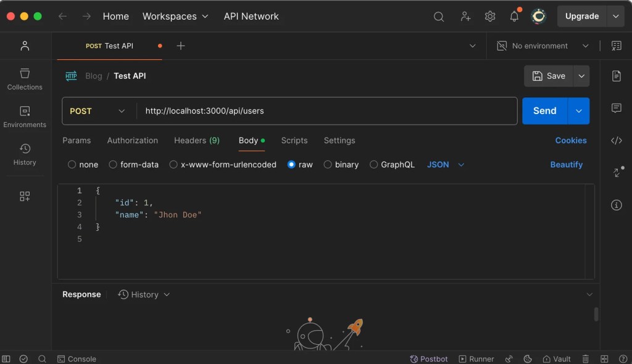
Task: Open Blog in the breadcrumb
Action: 94,76
